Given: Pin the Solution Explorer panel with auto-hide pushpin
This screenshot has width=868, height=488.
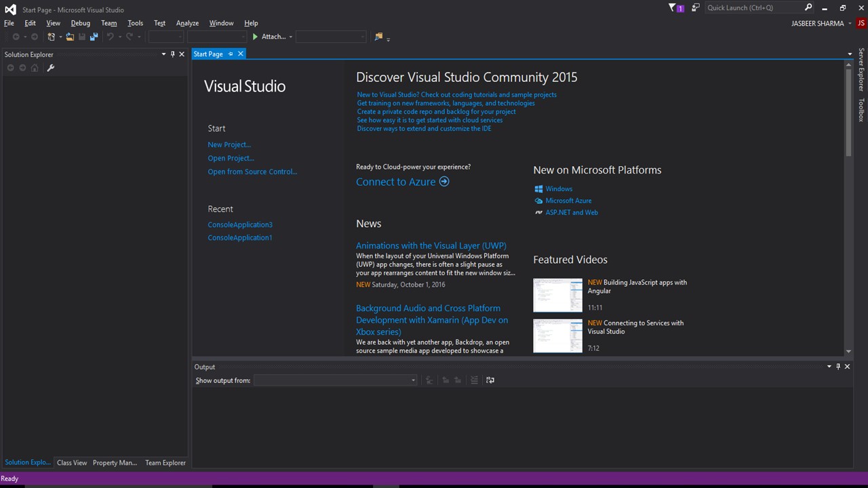Looking at the screenshot, I should click(172, 54).
